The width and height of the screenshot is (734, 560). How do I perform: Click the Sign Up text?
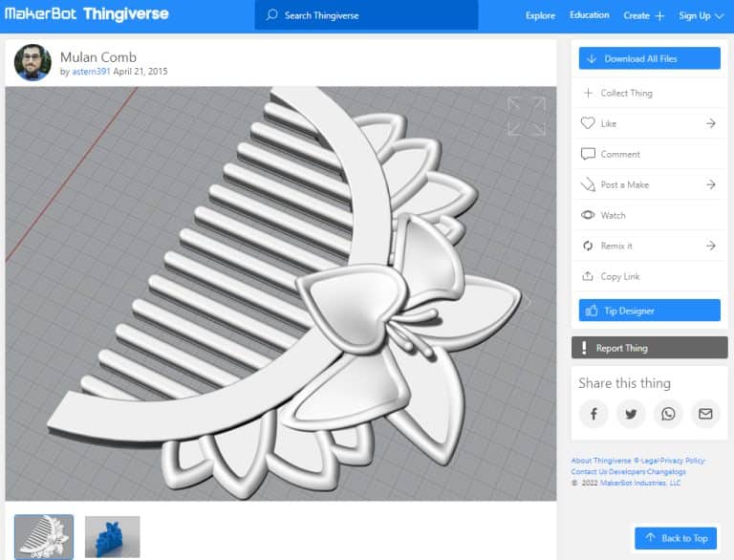click(695, 16)
